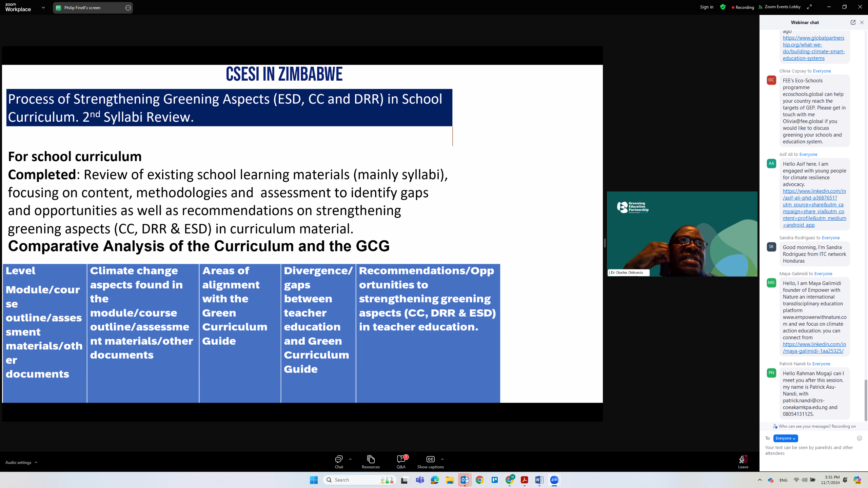Open the emoji picker in chat

pyautogui.click(x=859, y=438)
